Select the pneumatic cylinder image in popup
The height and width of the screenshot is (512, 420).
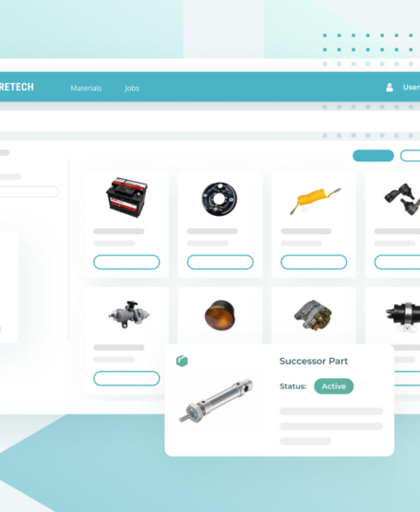tap(216, 400)
